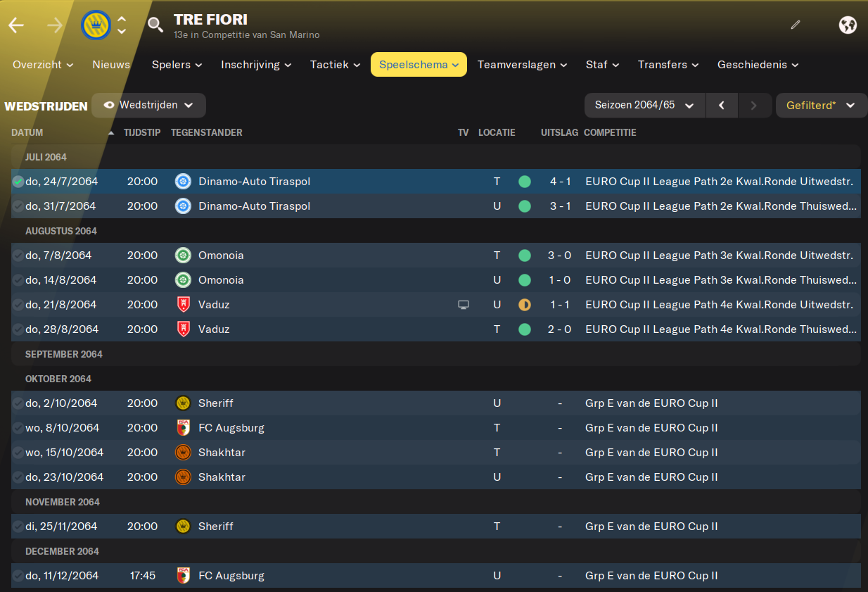Click the TV icon on the 21/8/2064 Vaduz match
This screenshot has width=868, height=592.
click(463, 305)
